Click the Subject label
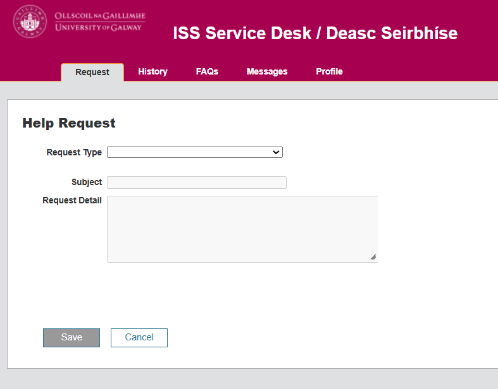The height and width of the screenshot is (389, 498). click(x=87, y=182)
